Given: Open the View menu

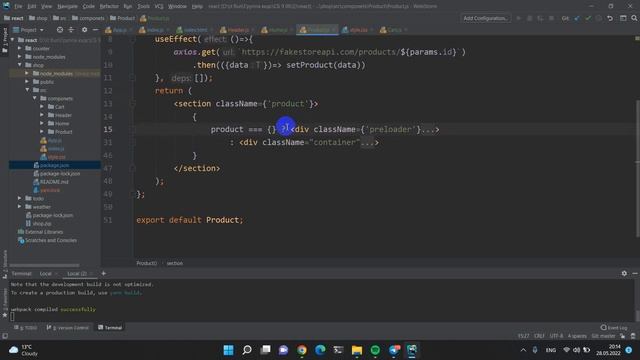Looking at the screenshot, I should click(x=47, y=6).
